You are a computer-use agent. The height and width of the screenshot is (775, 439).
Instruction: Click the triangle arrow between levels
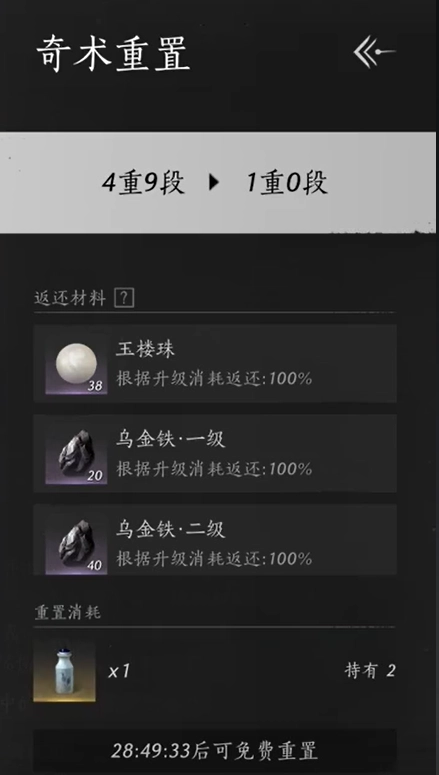pyautogui.click(x=214, y=183)
